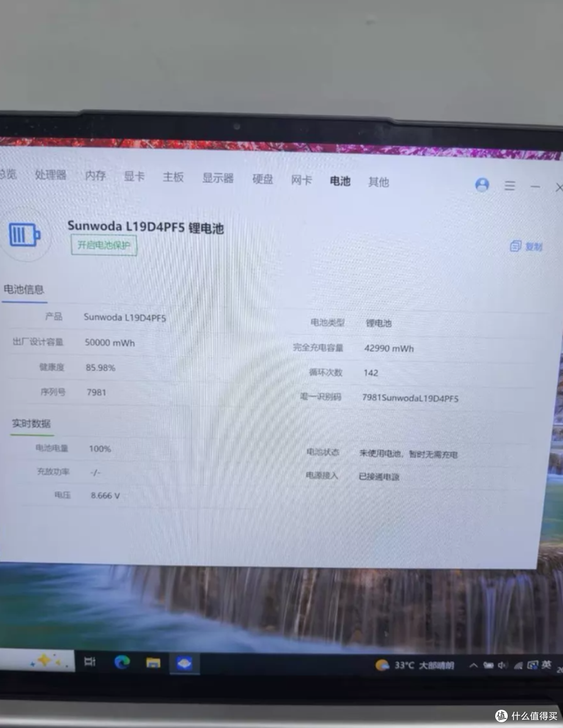Click the 英 input method indicator
The image size is (563, 728).
[546, 664]
